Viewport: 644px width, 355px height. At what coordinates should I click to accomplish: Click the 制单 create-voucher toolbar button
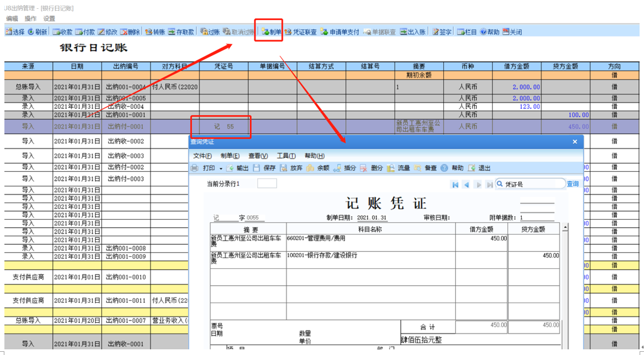pos(271,31)
